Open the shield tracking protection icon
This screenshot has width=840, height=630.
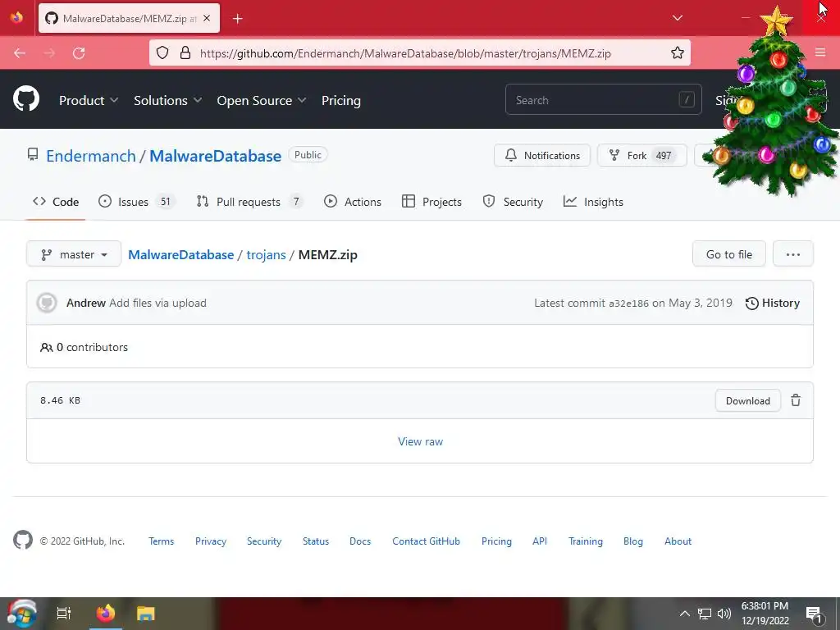tap(162, 52)
